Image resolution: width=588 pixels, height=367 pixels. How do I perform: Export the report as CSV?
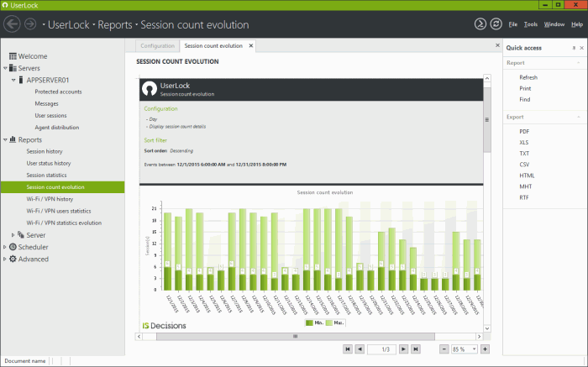pyautogui.click(x=524, y=165)
